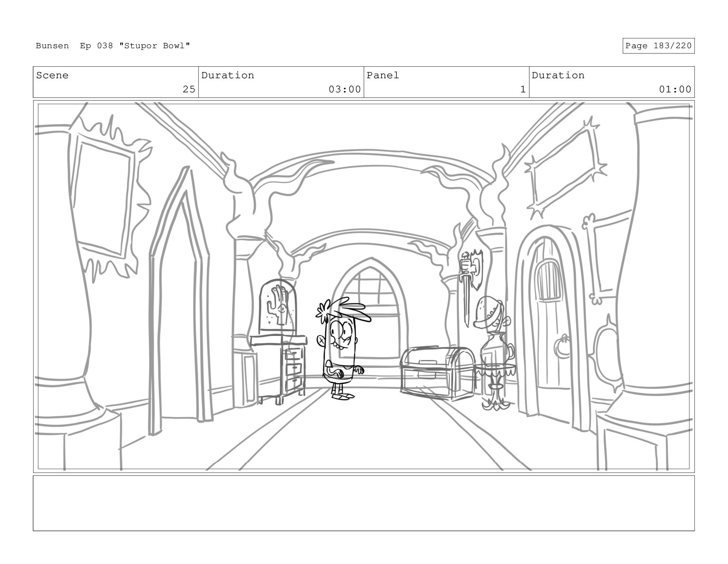Image resolution: width=728 pixels, height=564 pixels.
Task: Click the panel number '1'
Action: [x=523, y=89]
